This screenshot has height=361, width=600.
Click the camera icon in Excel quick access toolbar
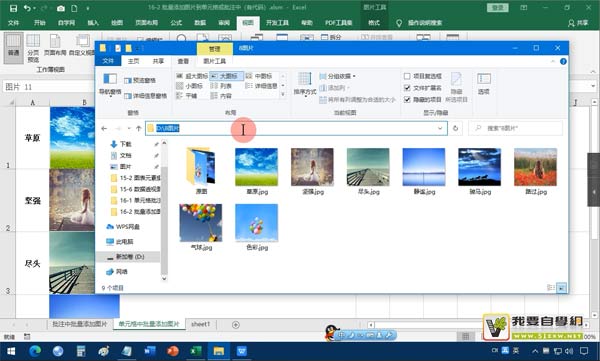(60, 8)
